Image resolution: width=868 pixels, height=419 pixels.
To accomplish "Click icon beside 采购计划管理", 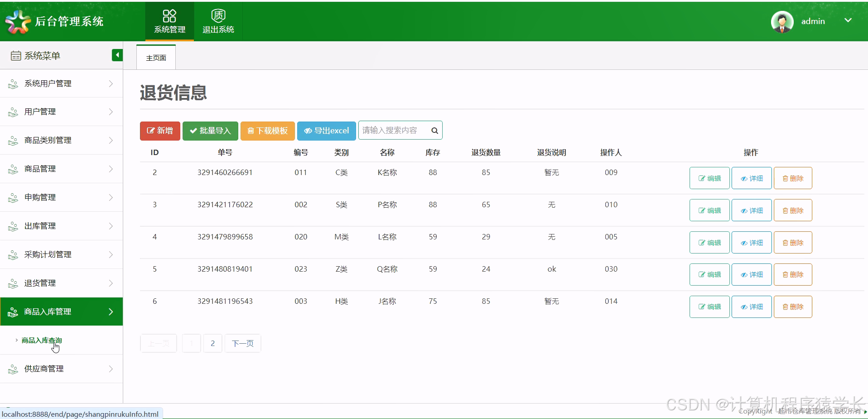I will (x=13, y=255).
